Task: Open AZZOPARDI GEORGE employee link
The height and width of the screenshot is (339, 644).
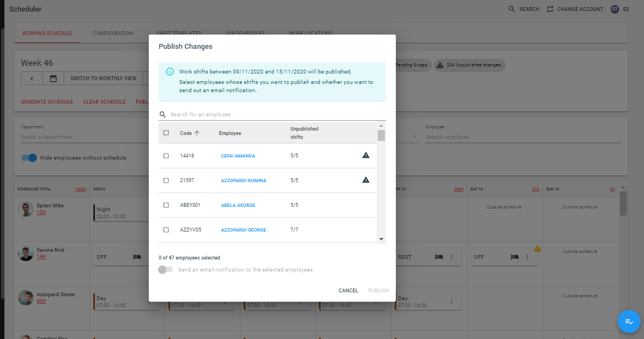Action: pyautogui.click(x=244, y=230)
